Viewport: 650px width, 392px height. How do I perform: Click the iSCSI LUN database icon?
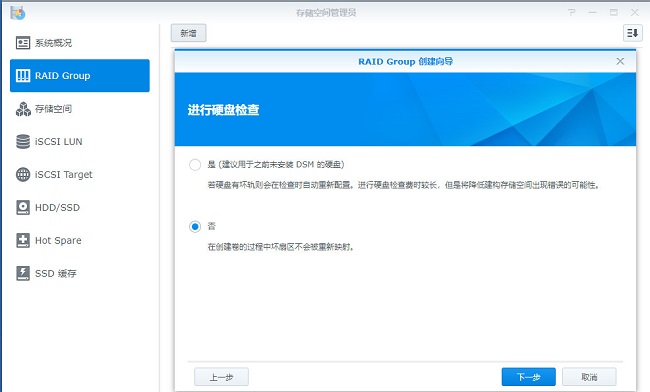23,141
